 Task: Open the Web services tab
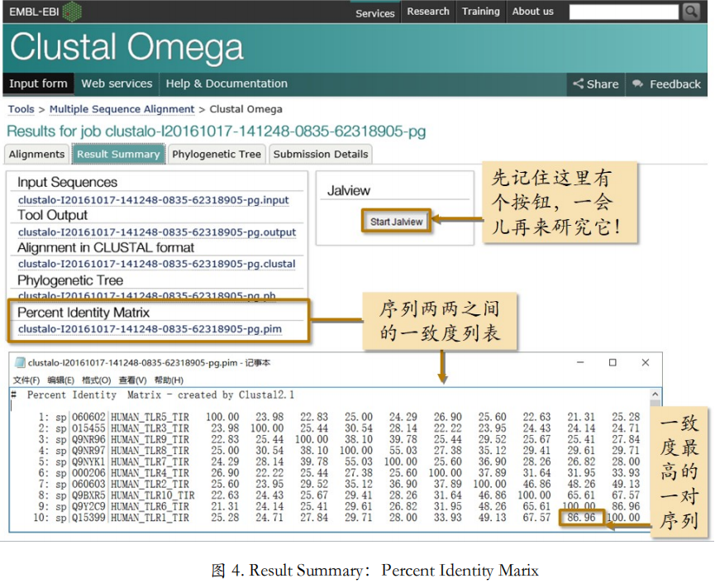coord(117,84)
